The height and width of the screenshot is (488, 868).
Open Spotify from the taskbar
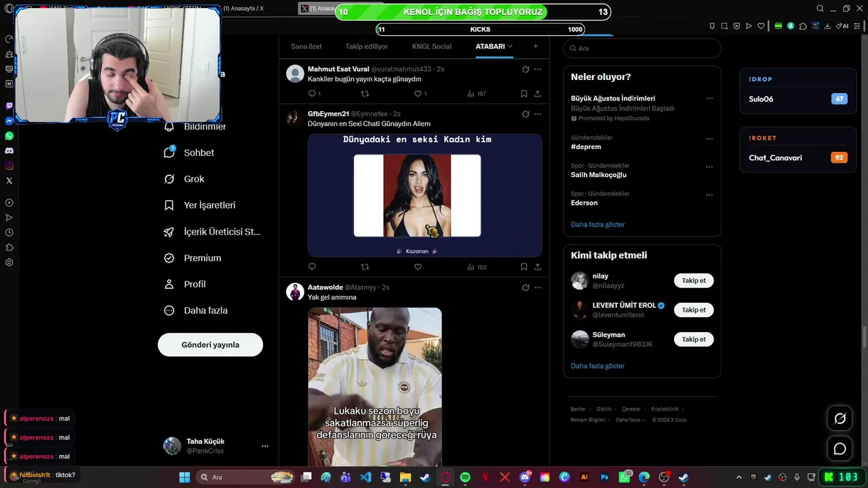(x=465, y=477)
